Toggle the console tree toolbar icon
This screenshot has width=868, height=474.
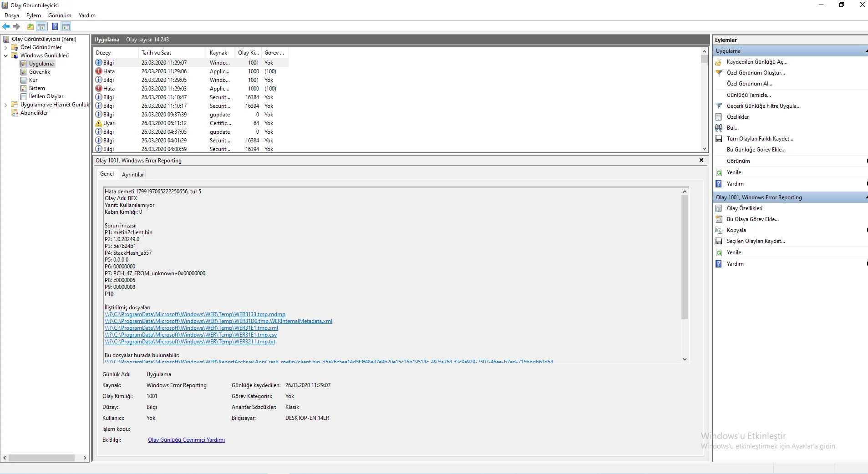coord(41,27)
